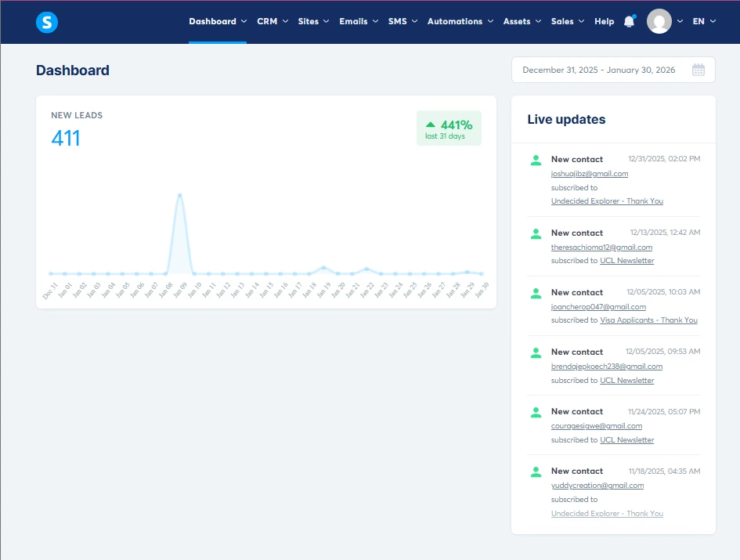
Task: Click green contact icon beside joshuajibz entry
Action: [536, 160]
